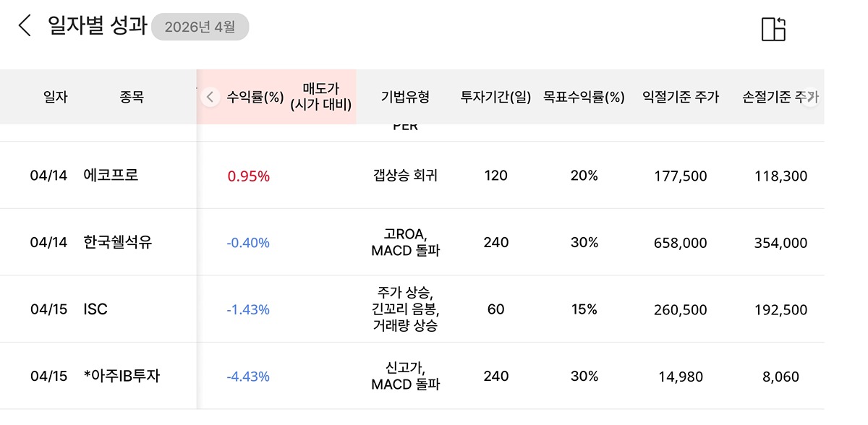Select the 갭상승 회귀 strategy cell
This screenshot has height=425, width=868.
[405, 176]
